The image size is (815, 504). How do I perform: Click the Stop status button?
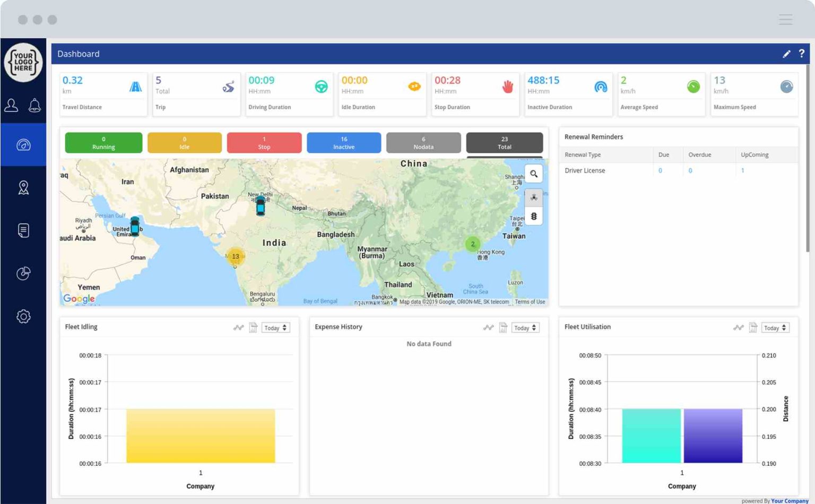coord(264,143)
